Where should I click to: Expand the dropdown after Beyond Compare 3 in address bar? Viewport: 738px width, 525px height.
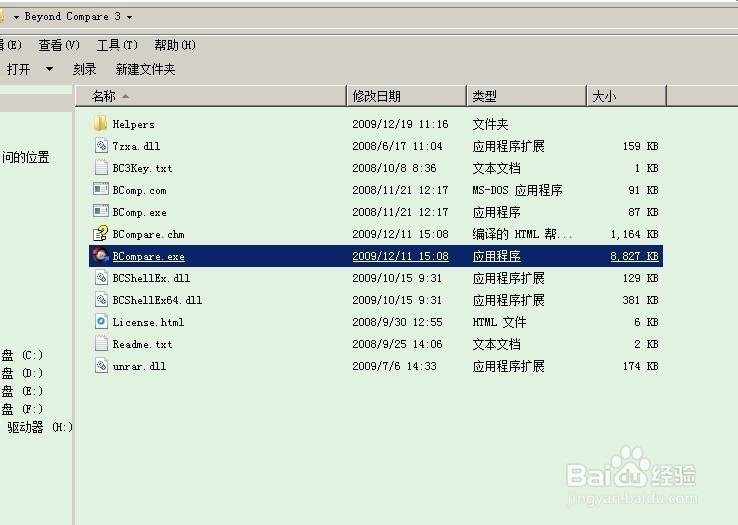pos(129,17)
